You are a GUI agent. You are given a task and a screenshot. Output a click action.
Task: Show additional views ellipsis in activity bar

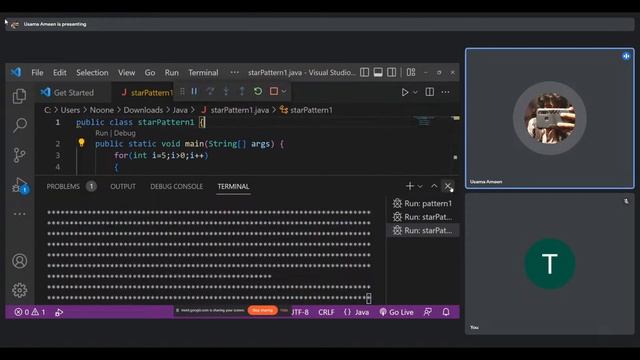(20, 214)
